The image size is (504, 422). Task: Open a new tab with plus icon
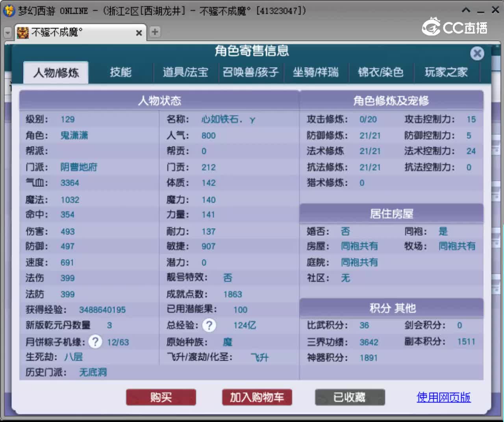155,32
